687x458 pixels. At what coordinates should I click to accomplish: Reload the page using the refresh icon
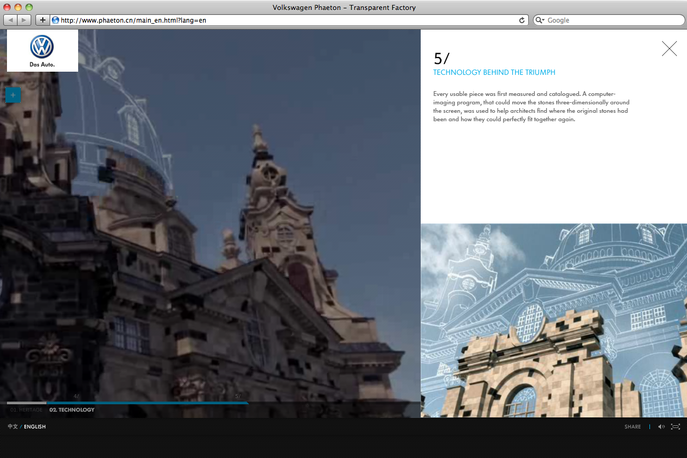tap(522, 20)
